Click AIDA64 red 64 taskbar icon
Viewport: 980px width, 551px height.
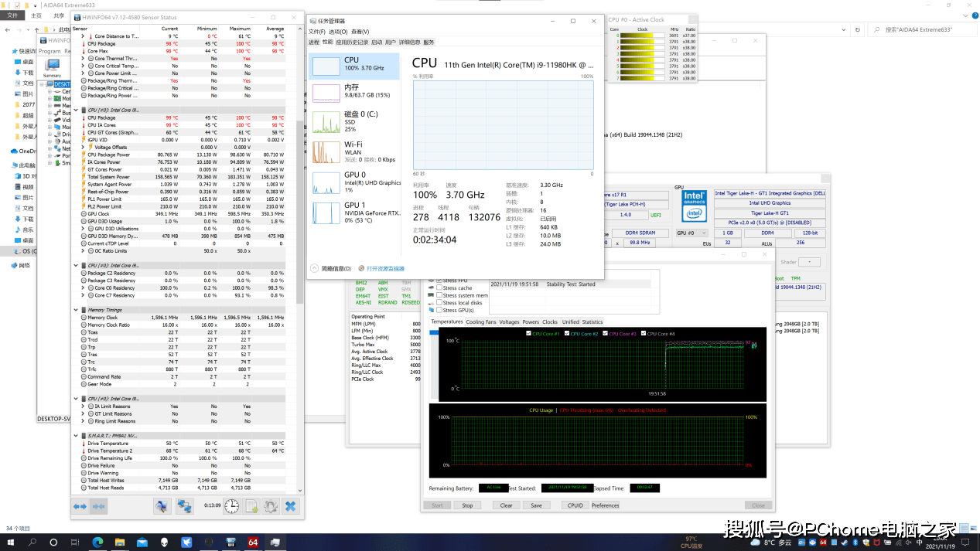tap(252, 542)
